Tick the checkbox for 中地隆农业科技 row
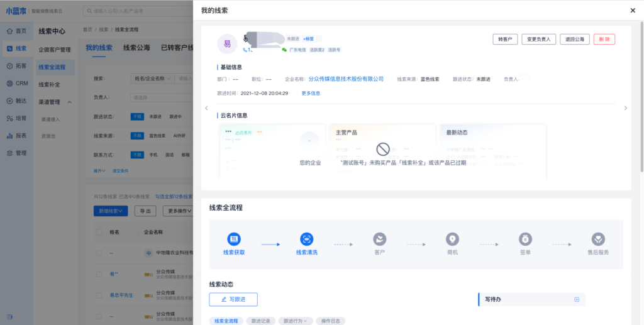Image resolution: width=644 pixels, height=325 pixels. [99, 253]
